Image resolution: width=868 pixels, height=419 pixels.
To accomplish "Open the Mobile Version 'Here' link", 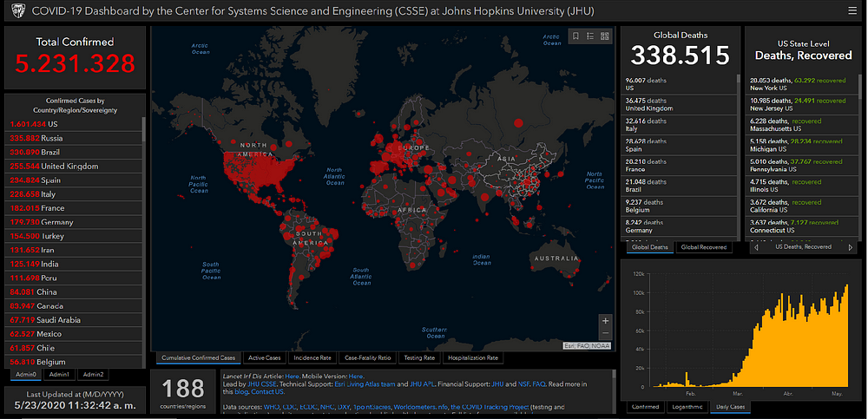I will pos(355,376).
